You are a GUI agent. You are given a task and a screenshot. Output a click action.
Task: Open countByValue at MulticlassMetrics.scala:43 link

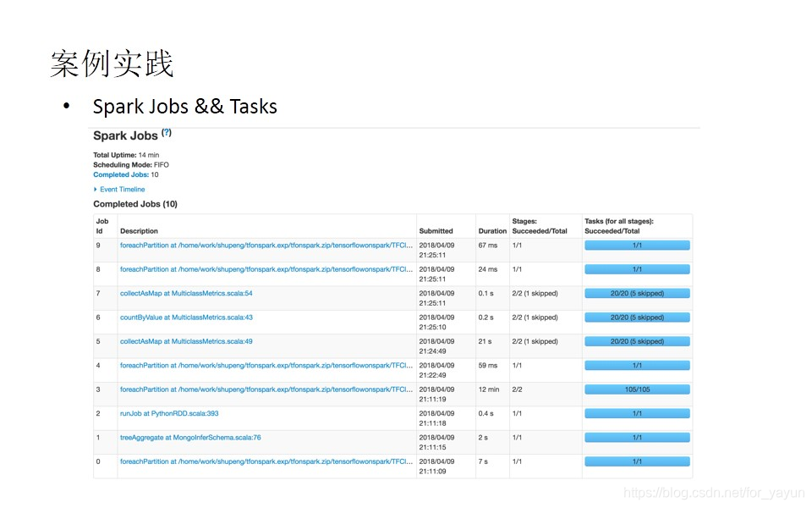click(186, 317)
